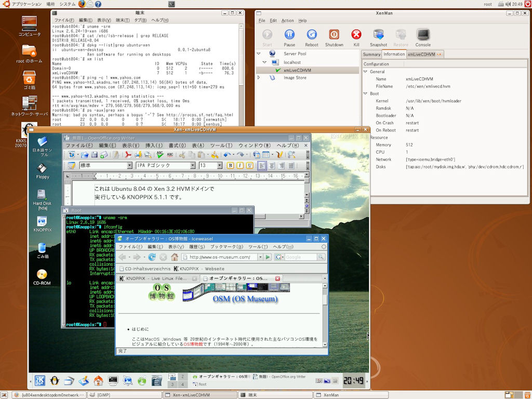Viewport: 532px width, 399px height.
Task: Open the ブックマーク menu in Iceweasel
Action: click(227, 247)
